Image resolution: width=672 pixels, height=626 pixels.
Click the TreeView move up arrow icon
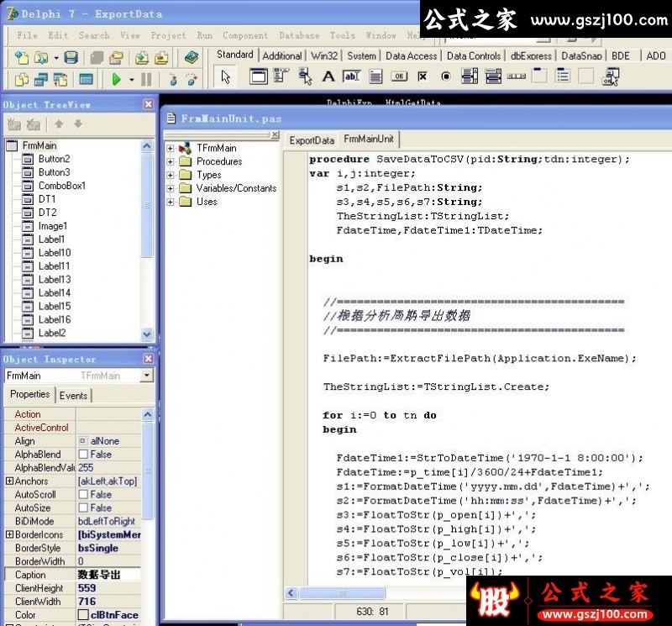[59, 124]
